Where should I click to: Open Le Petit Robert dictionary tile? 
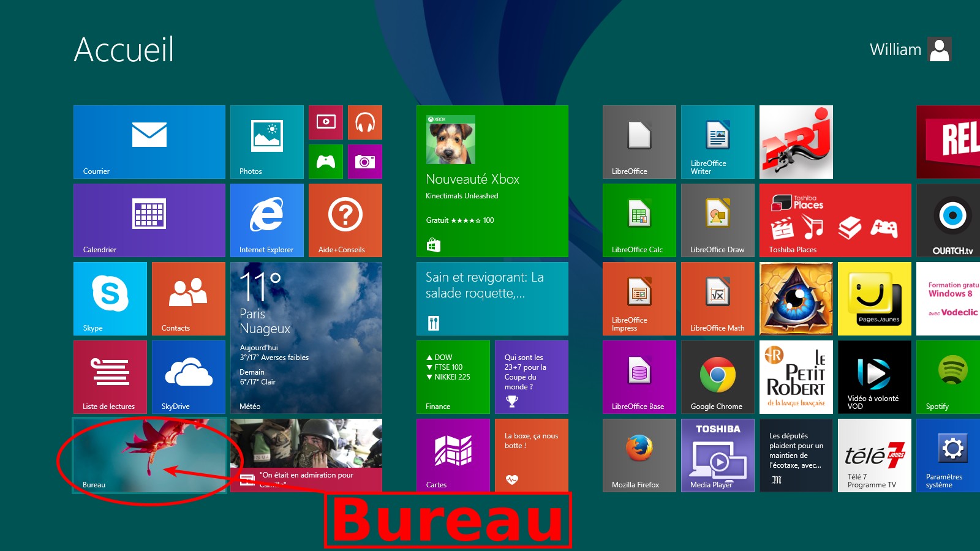point(796,377)
